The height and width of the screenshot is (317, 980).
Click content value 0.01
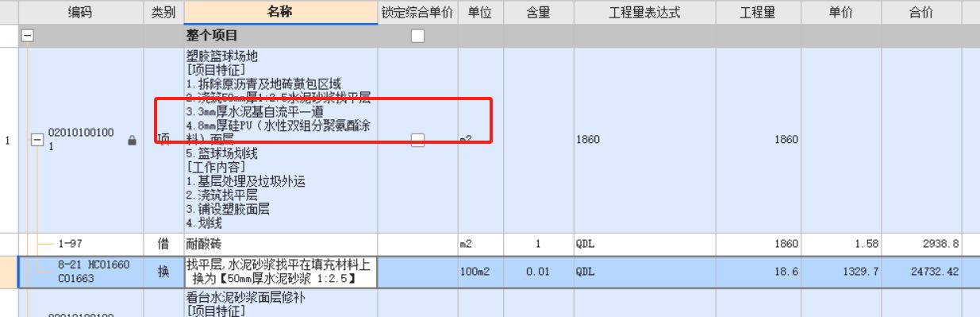point(538,272)
